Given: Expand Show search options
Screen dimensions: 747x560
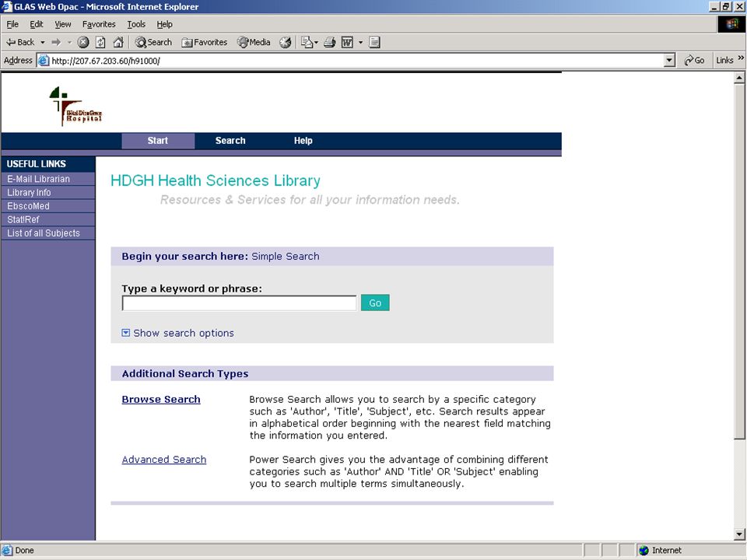Looking at the screenshot, I should [177, 333].
